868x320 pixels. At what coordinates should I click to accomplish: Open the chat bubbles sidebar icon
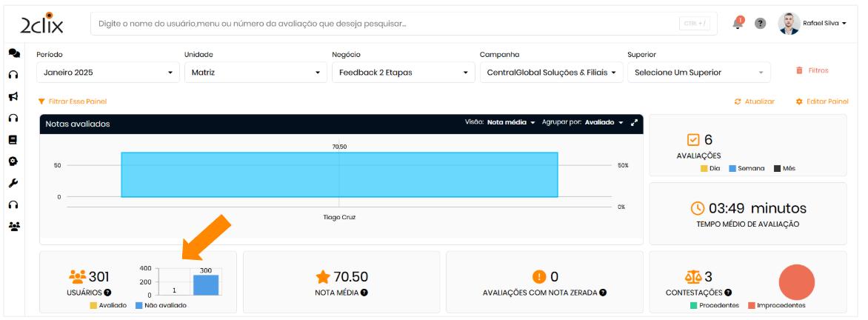[13, 53]
